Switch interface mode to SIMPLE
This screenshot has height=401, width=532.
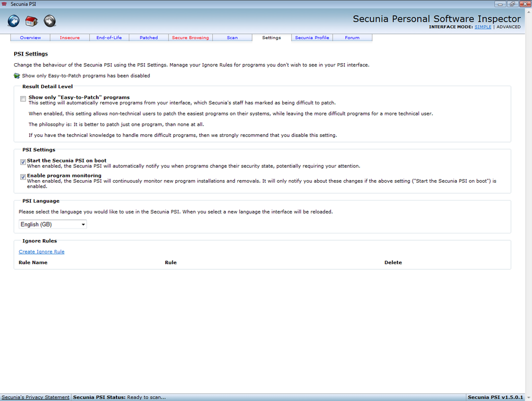click(x=483, y=27)
